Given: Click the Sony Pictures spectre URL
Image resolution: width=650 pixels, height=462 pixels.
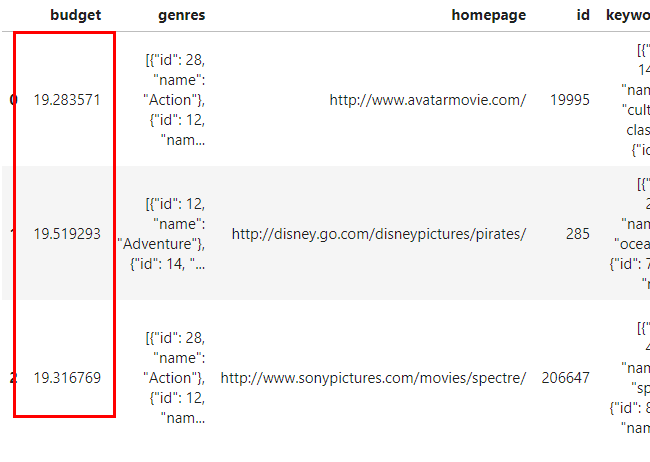Looking at the screenshot, I should pyautogui.click(x=373, y=377).
